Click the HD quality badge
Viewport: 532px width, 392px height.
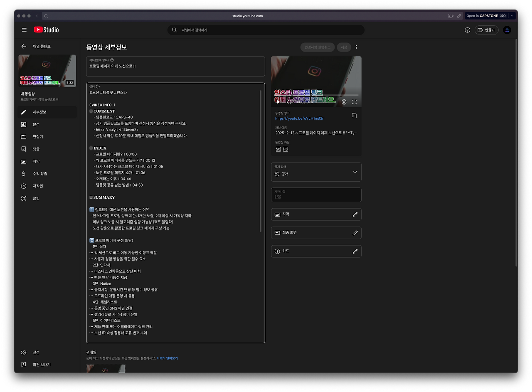(286, 149)
